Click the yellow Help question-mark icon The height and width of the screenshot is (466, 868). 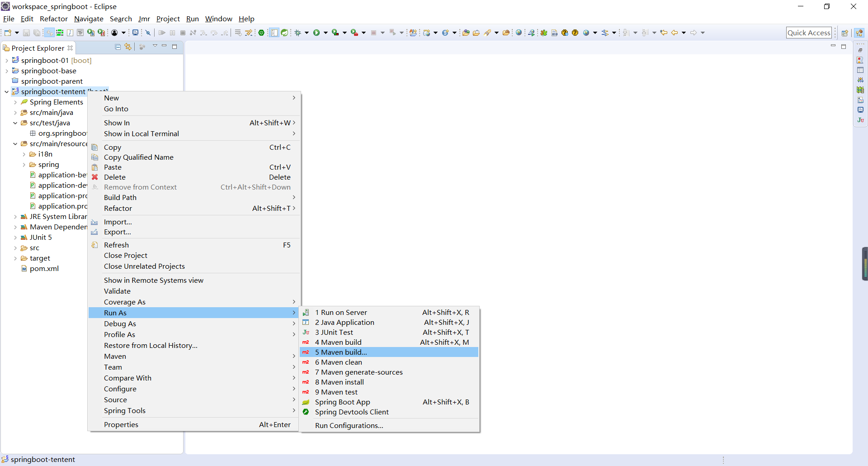[575, 33]
